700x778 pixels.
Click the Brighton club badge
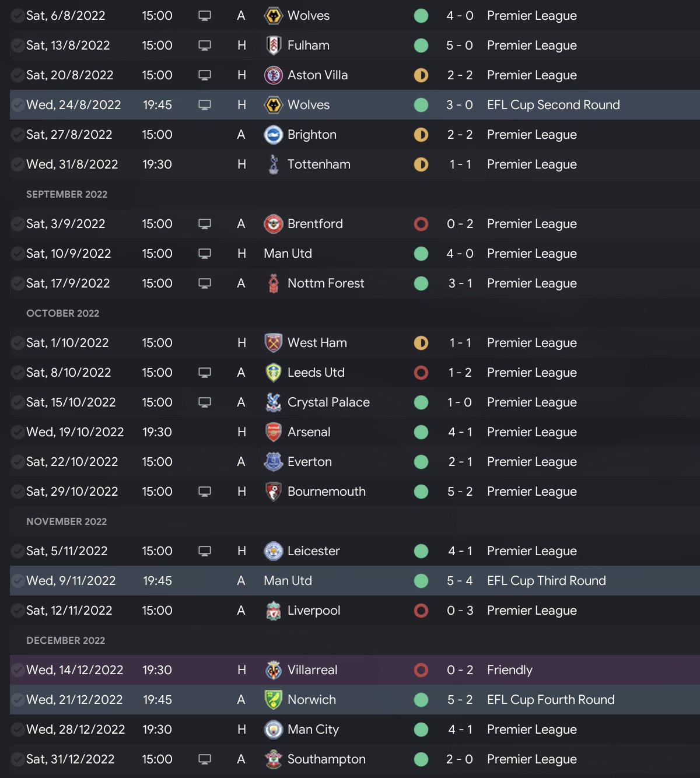point(273,135)
